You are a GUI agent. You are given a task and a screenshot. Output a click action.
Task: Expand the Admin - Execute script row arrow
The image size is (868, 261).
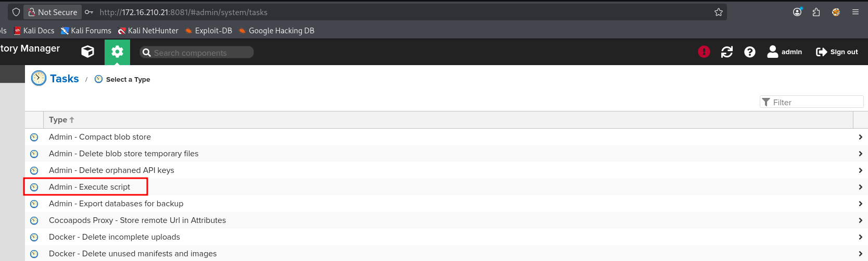pyautogui.click(x=860, y=187)
